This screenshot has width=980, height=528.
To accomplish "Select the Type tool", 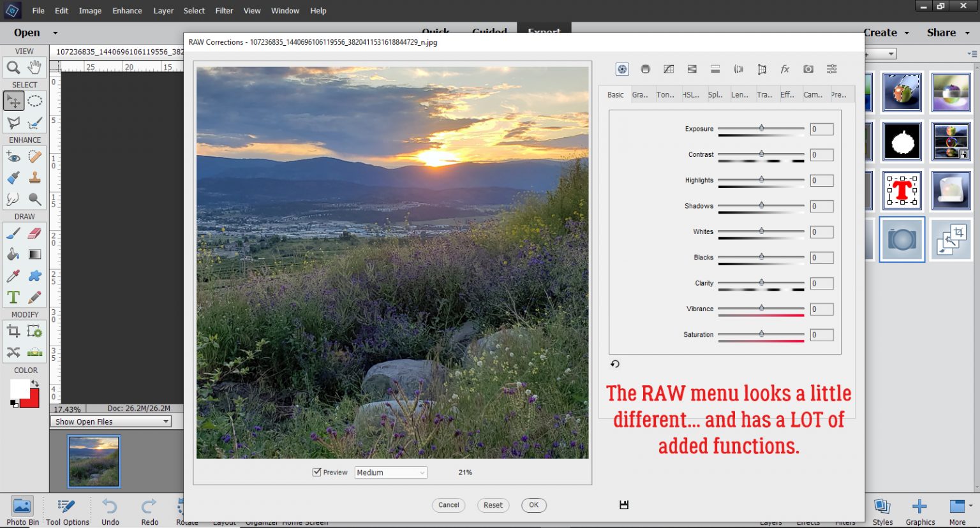I will coord(13,297).
